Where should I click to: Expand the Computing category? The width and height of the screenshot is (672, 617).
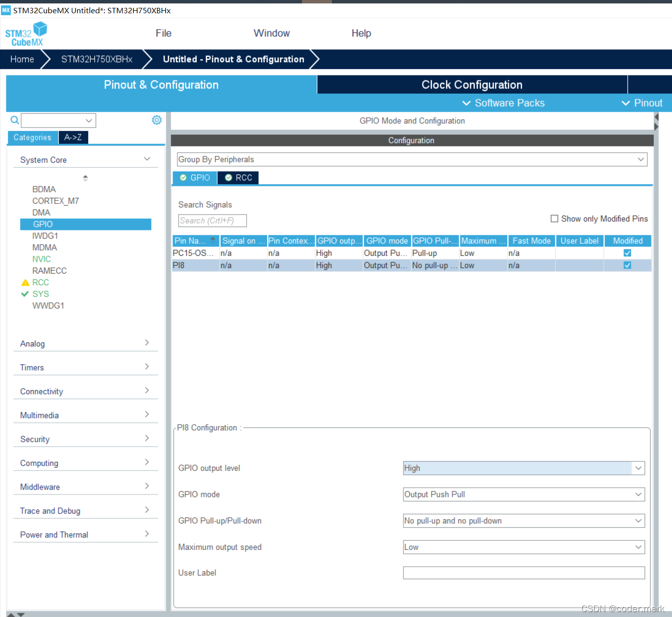pyautogui.click(x=85, y=463)
